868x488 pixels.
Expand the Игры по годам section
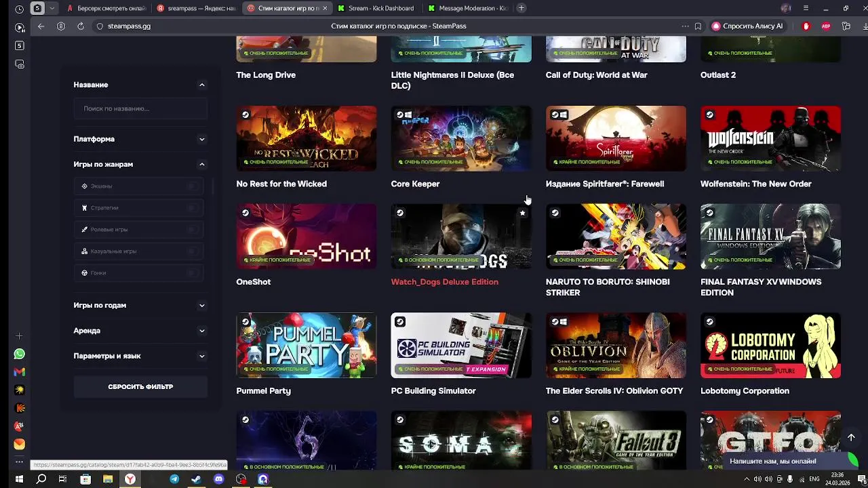click(x=201, y=305)
